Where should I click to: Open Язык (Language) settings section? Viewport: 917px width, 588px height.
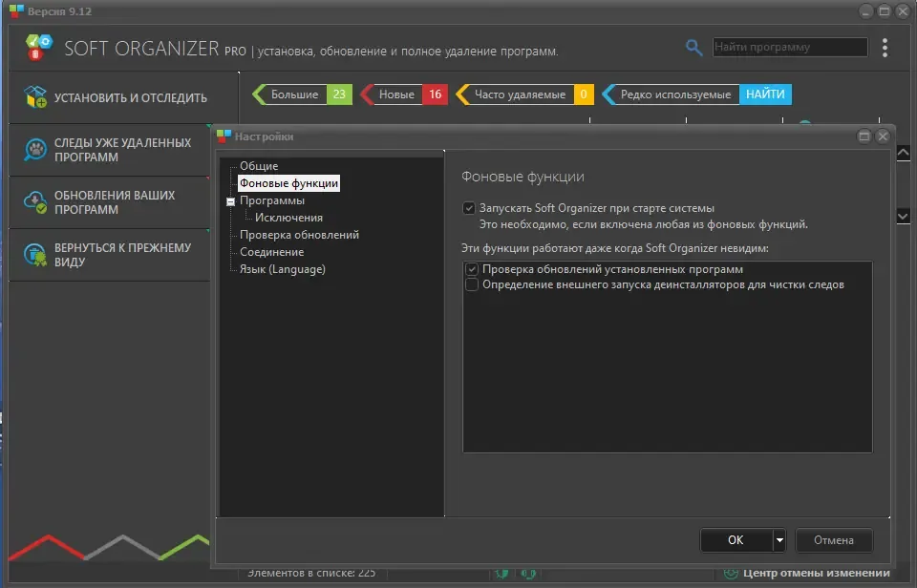coord(283,269)
